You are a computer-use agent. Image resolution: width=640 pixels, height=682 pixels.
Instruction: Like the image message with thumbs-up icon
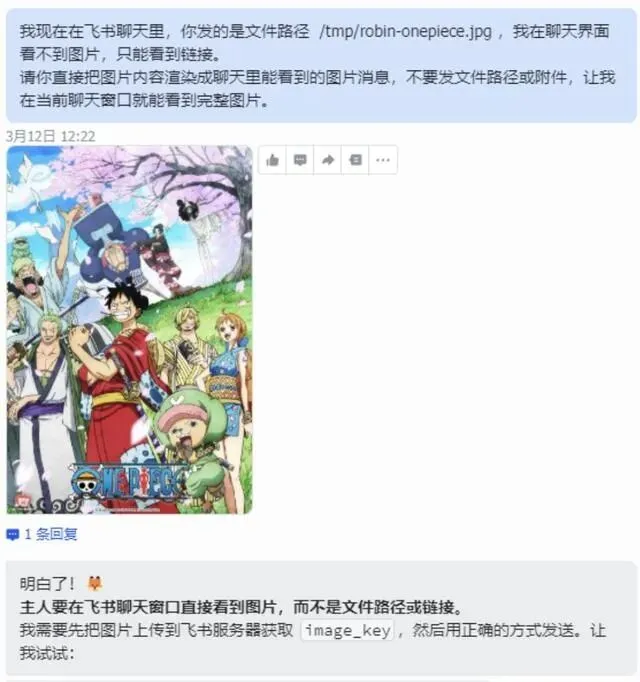coord(272,160)
